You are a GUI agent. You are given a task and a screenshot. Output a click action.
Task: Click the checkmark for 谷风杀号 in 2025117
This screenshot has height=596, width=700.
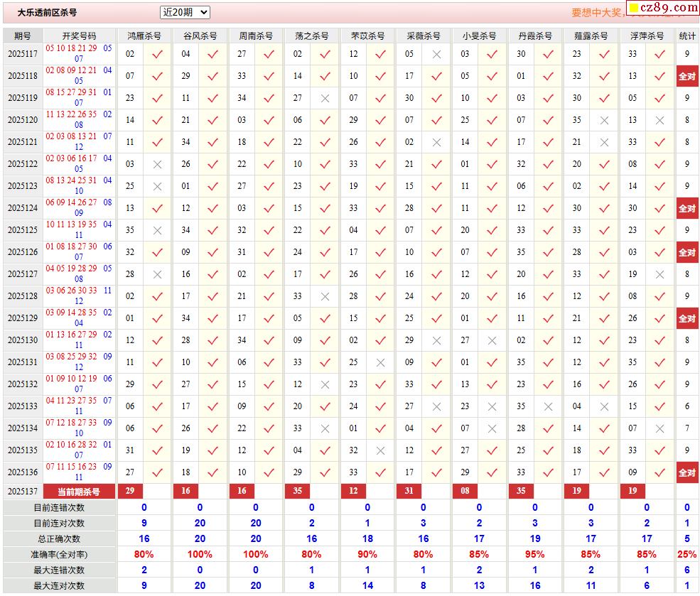(x=213, y=54)
